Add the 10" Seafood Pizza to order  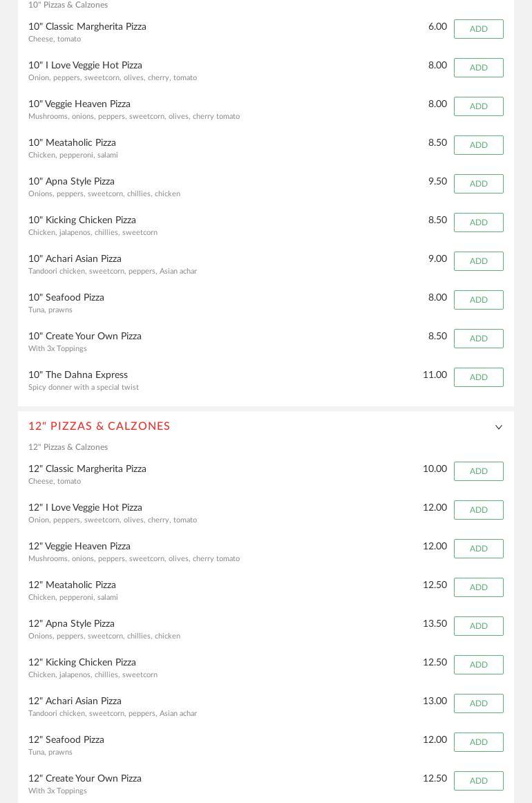point(478,300)
